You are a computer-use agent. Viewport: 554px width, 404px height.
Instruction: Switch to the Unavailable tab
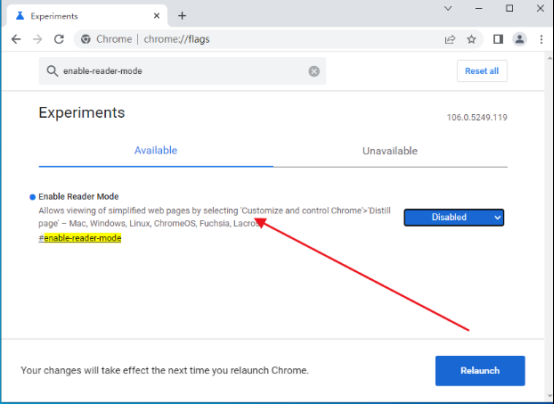(390, 151)
